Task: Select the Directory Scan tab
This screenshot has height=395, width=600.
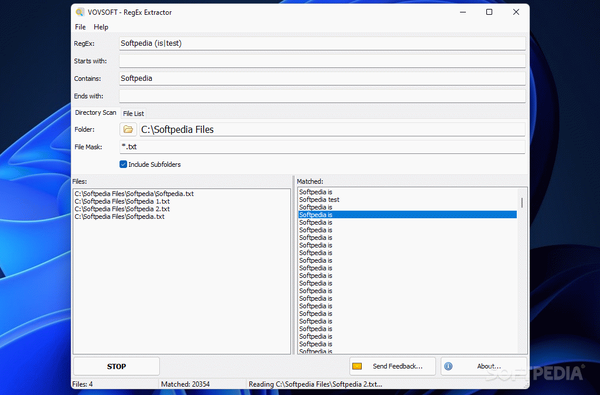Action: pyautogui.click(x=95, y=113)
